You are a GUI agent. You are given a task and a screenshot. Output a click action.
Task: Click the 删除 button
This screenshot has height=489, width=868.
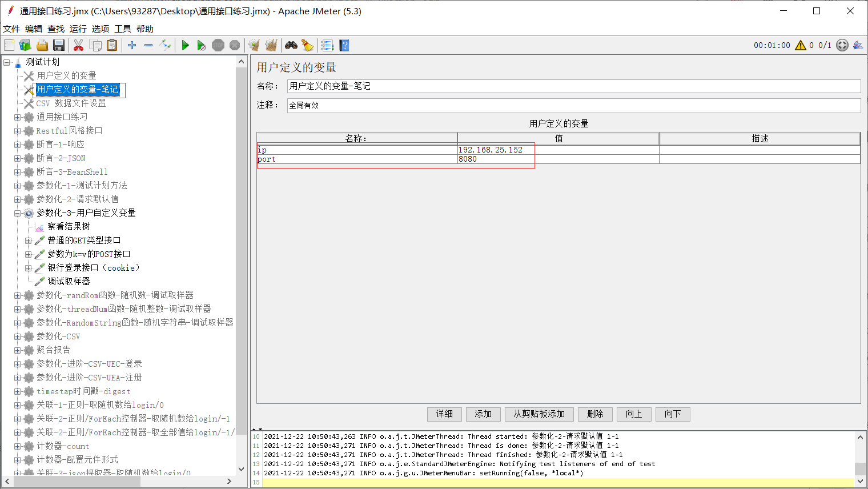tap(595, 414)
